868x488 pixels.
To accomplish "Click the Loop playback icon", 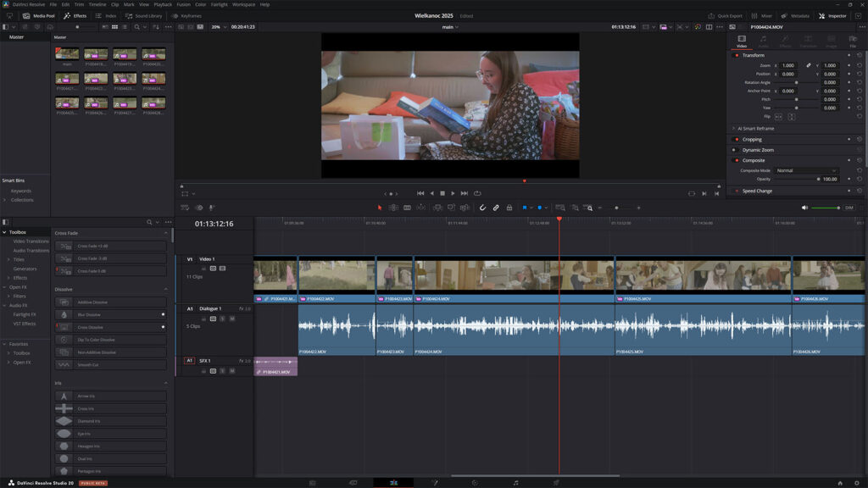I will coord(477,193).
